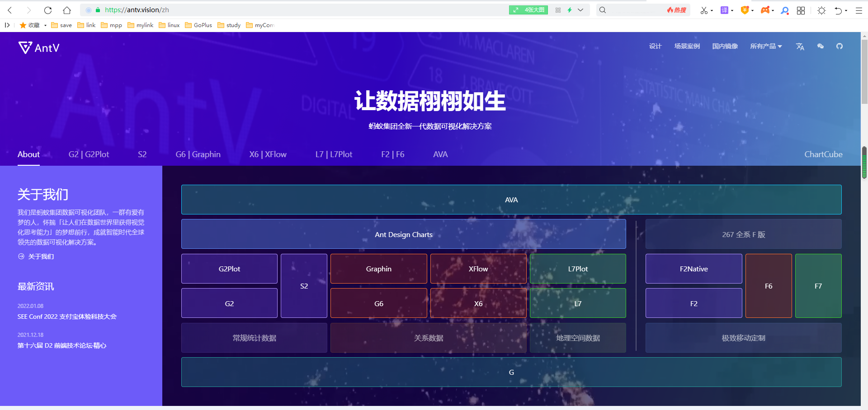Open the 第十六届 D2 前端技术论坛 news item
This screenshot has height=410, width=868.
[62, 345]
